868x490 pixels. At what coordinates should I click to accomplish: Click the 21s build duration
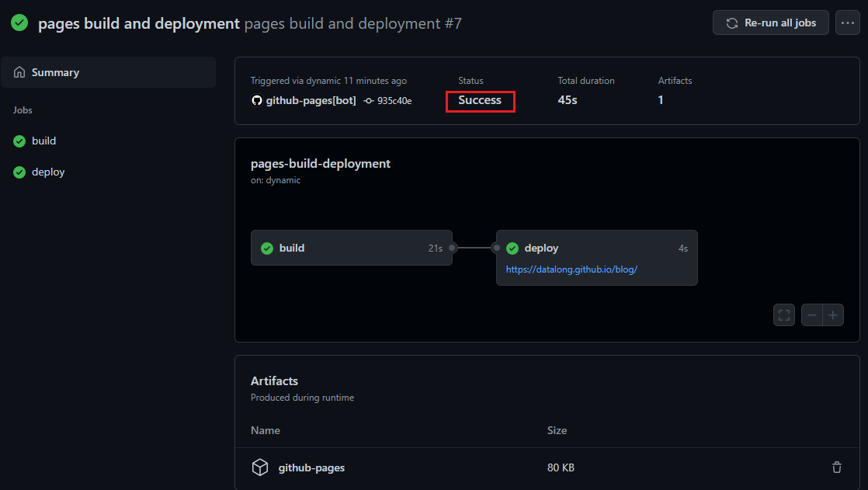(x=435, y=248)
